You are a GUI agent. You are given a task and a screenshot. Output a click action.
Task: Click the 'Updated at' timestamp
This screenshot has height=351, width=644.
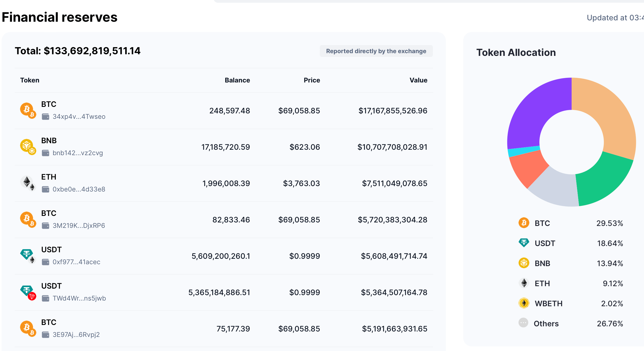pyautogui.click(x=615, y=18)
